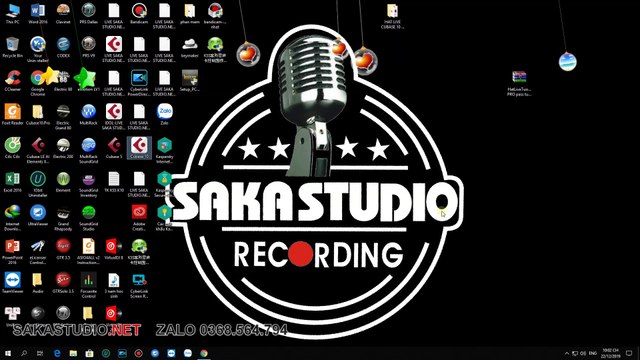Select the HAT LIVE CUBASE 10 folder
Screen dimensions: 640x360
392,16
